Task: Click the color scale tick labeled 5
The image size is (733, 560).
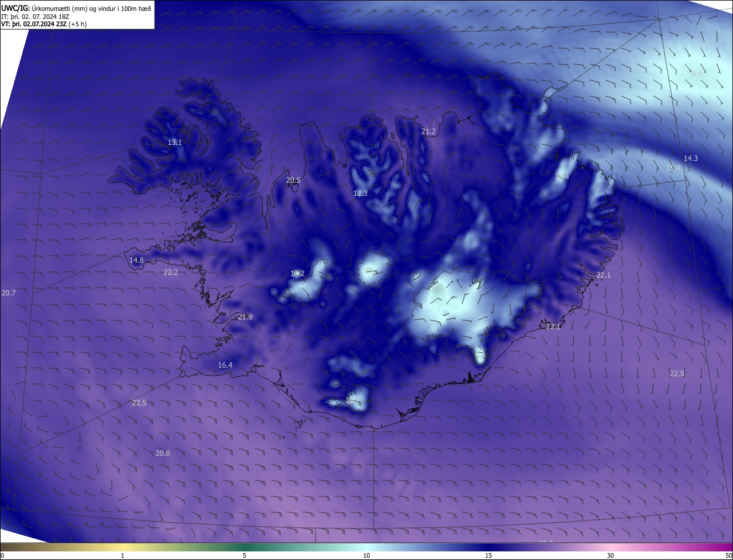Action: point(245,555)
